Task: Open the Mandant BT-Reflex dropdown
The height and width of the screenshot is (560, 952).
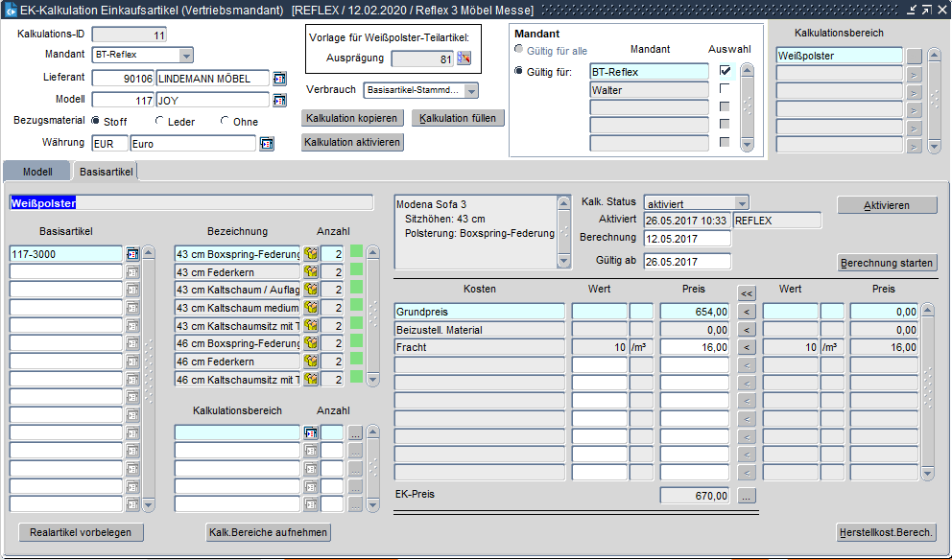Action: pos(186,55)
